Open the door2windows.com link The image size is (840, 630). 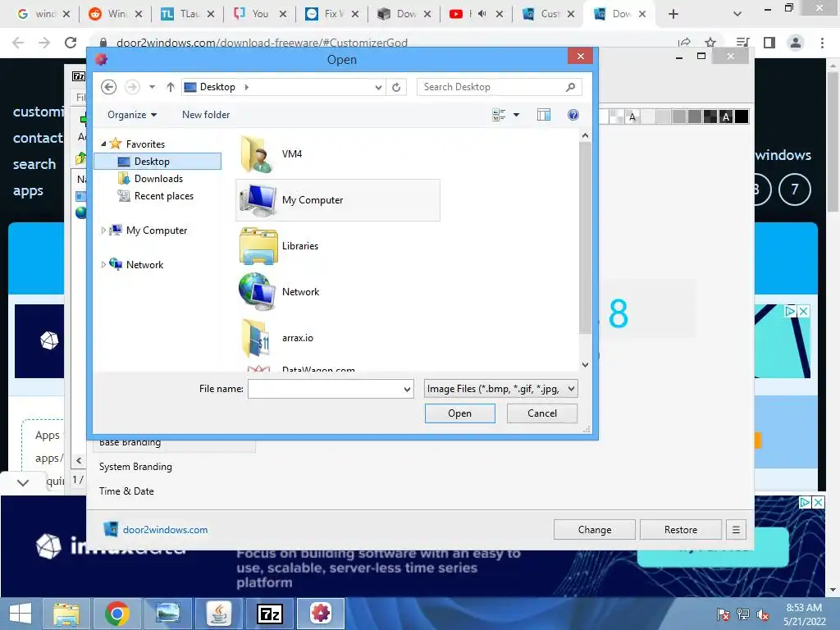tap(165, 530)
